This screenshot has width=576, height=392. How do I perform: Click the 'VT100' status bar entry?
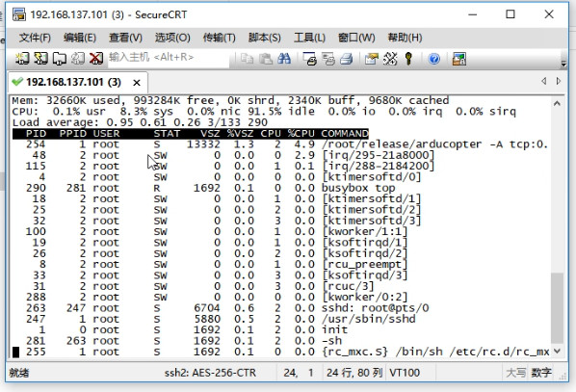click(x=405, y=373)
